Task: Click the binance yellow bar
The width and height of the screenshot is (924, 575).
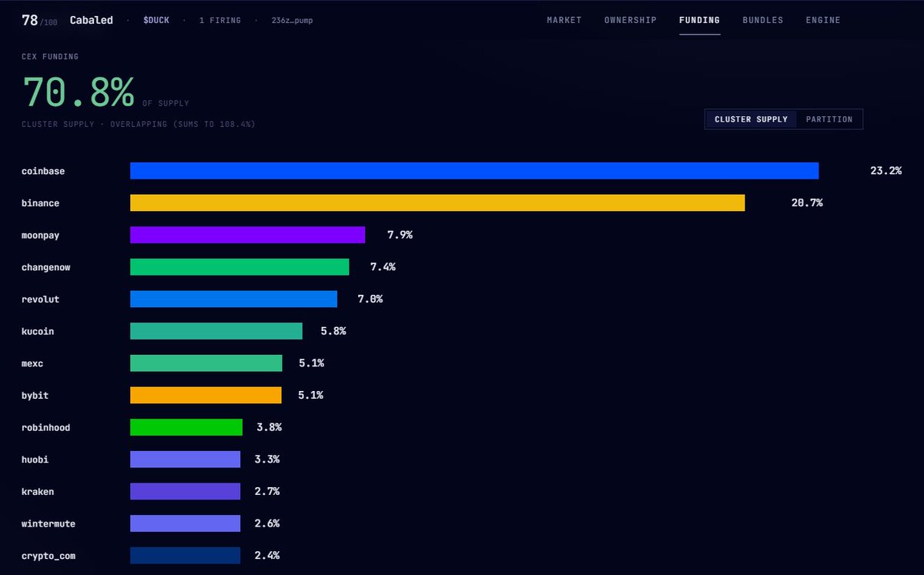Action: (x=437, y=202)
